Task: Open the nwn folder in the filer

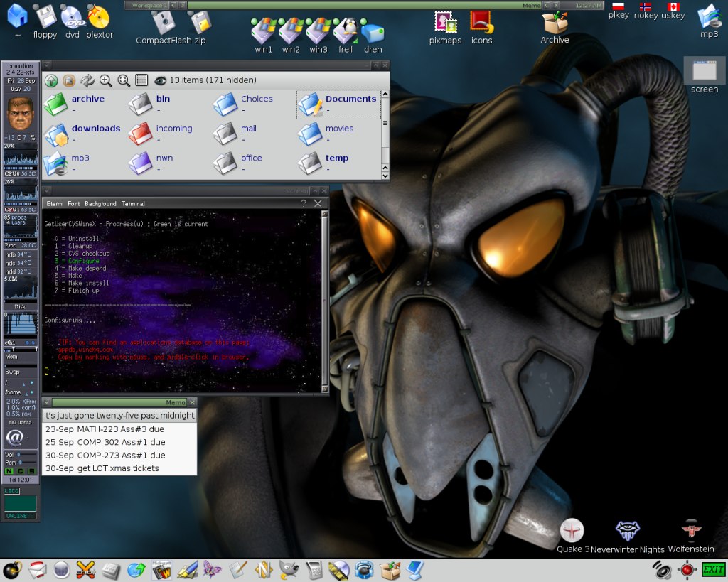Action: pyautogui.click(x=151, y=163)
